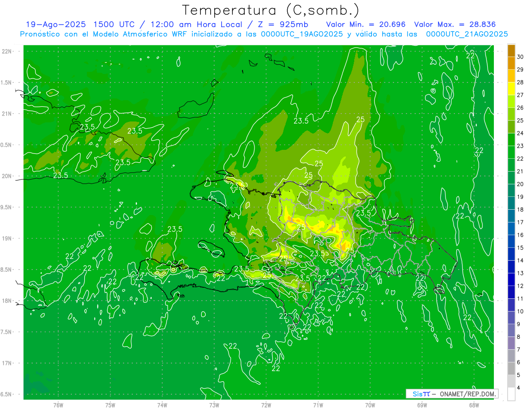This screenshot has width=532, height=411.
Task: Click the title 'Temperatura (C,somb.)'
Action: click(271, 10)
